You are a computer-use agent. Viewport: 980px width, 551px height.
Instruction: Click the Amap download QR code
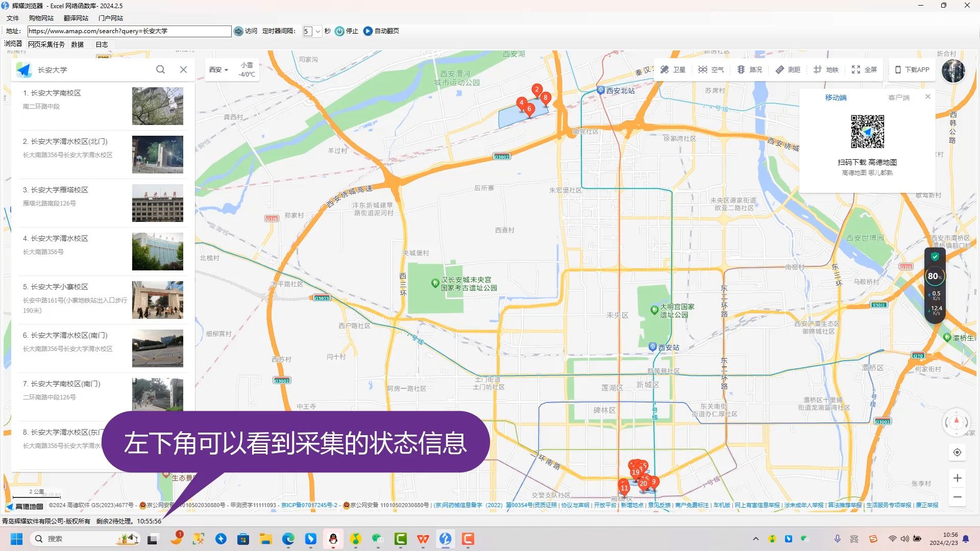[867, 132]
